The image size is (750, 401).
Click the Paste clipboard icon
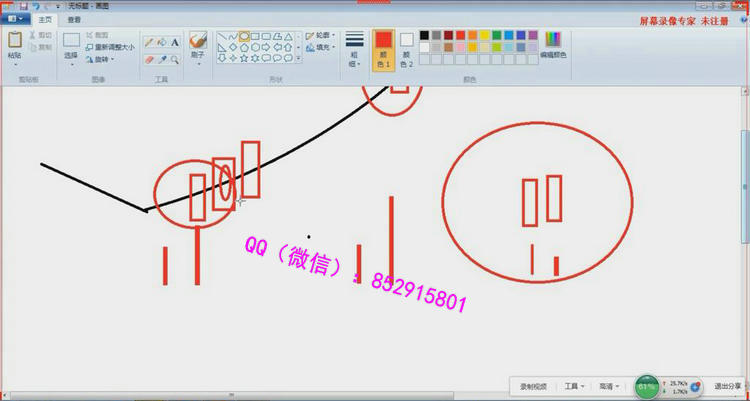click(15, 42)
